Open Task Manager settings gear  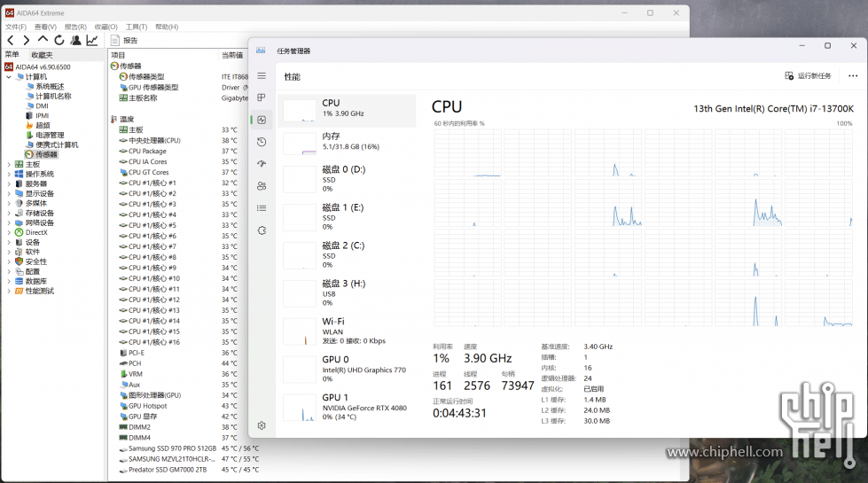tap(262, 425)
